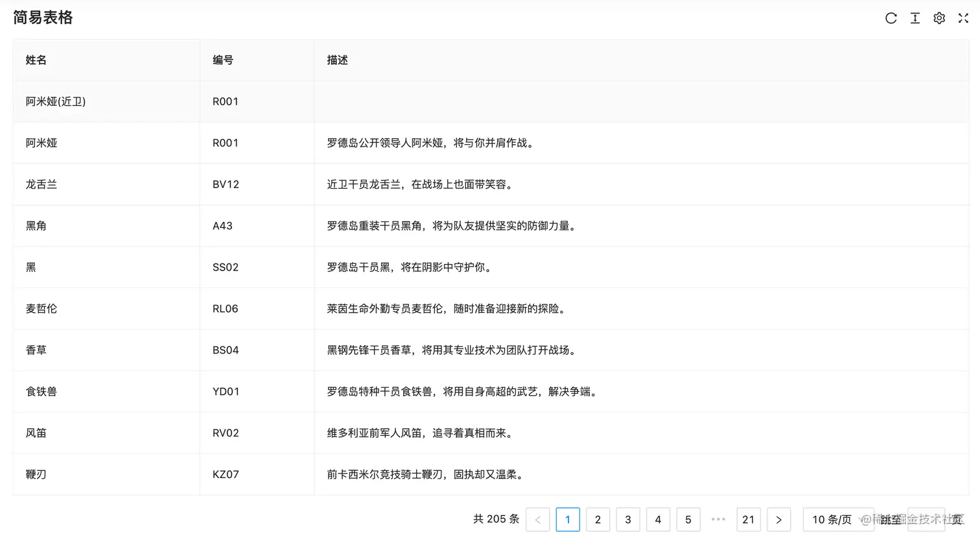The image size is (980, 541).
Task: Click the jump-to page input field
Action: pos(926,520)
